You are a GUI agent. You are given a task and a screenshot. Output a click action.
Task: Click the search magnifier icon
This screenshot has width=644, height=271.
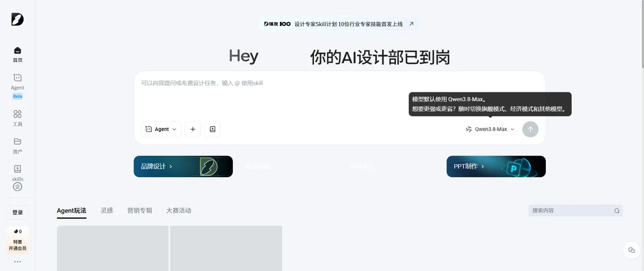617,211
